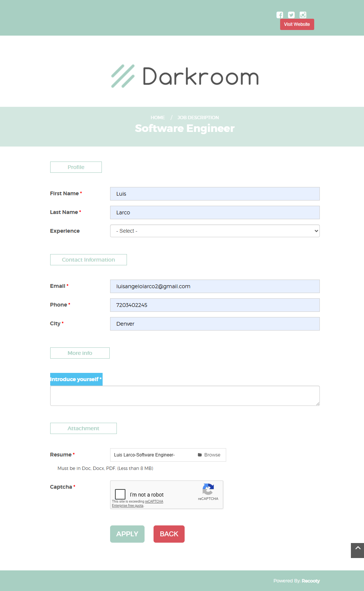
Task: Click the reCAPTCHA logo icon
Action: [208, 489]
